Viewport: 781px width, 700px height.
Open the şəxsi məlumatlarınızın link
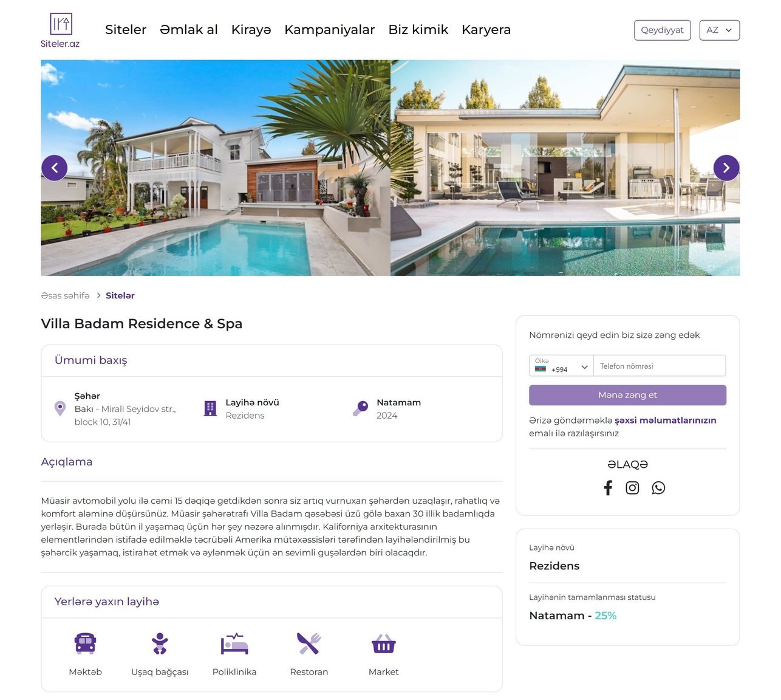coord(665,420)
